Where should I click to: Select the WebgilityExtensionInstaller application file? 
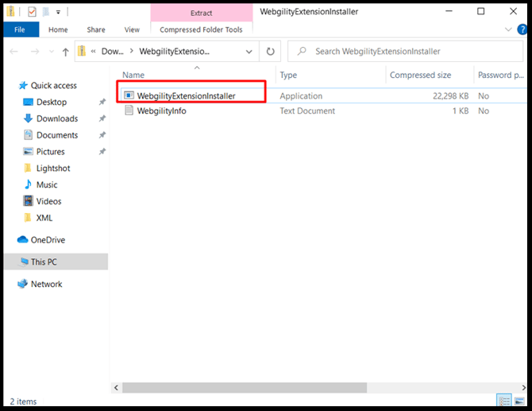pos(186,96)
